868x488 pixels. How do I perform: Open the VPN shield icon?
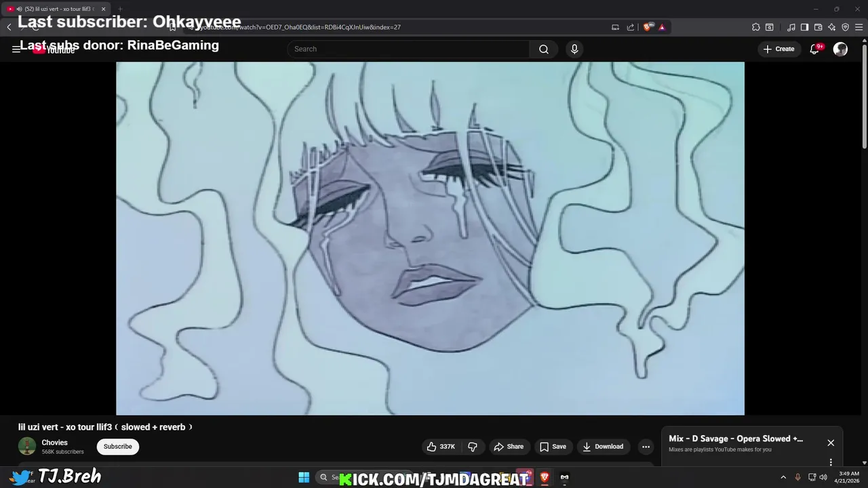tap(845, 27)
